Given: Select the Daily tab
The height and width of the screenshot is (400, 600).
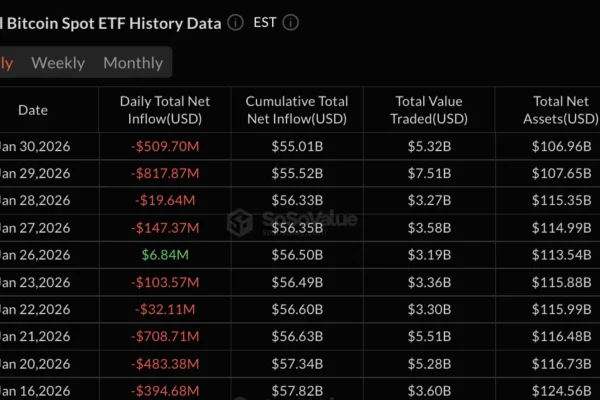Looking at the screenshot, I should (6, 63).
